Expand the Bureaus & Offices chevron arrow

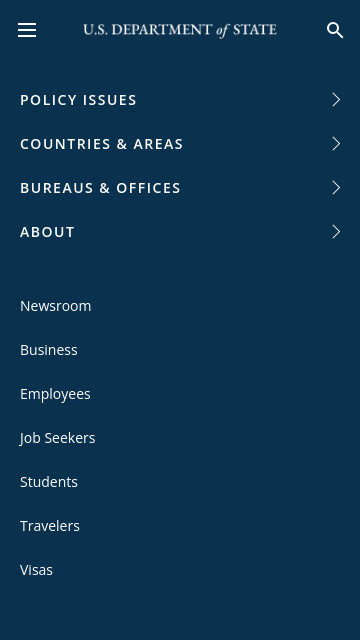coord(336,188)
